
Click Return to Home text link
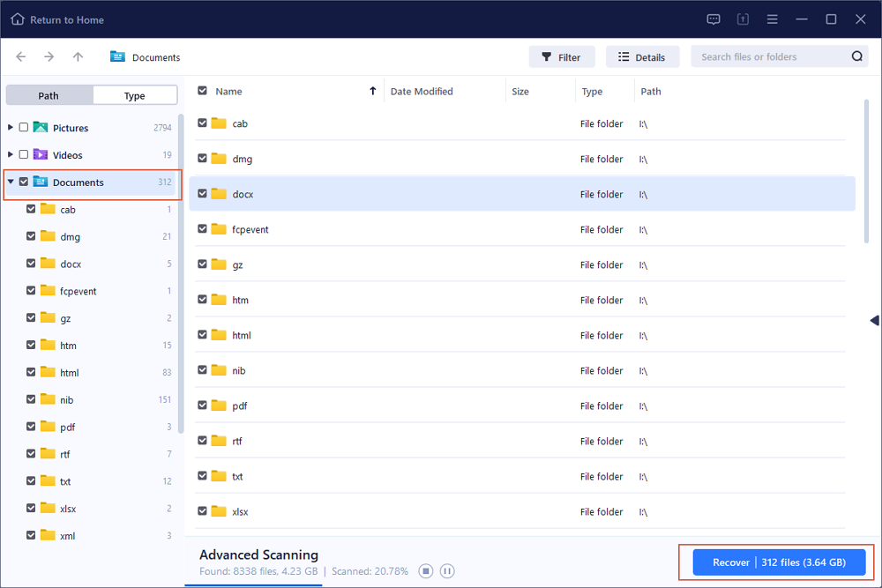pyautogui.click(x=67, y=19)
